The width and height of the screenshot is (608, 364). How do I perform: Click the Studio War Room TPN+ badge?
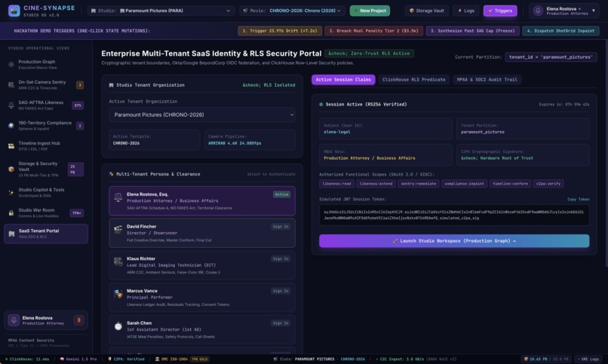click(x=77, y=213)
